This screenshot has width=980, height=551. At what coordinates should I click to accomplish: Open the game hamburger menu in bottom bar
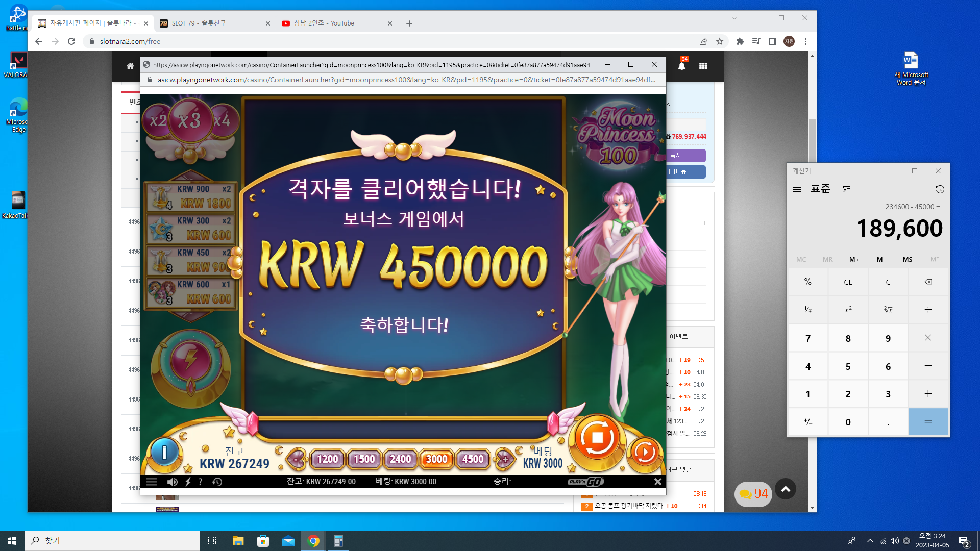coord(152,482)
